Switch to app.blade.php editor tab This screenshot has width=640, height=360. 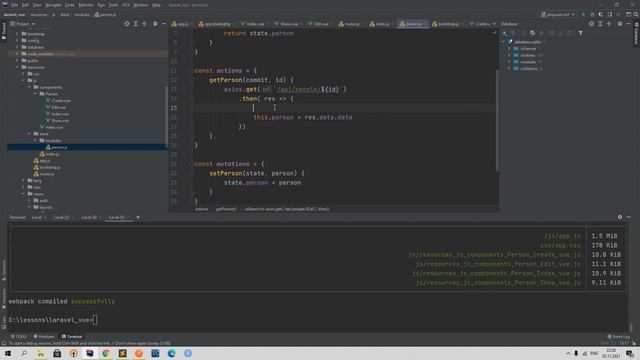[x=215, y=24]
